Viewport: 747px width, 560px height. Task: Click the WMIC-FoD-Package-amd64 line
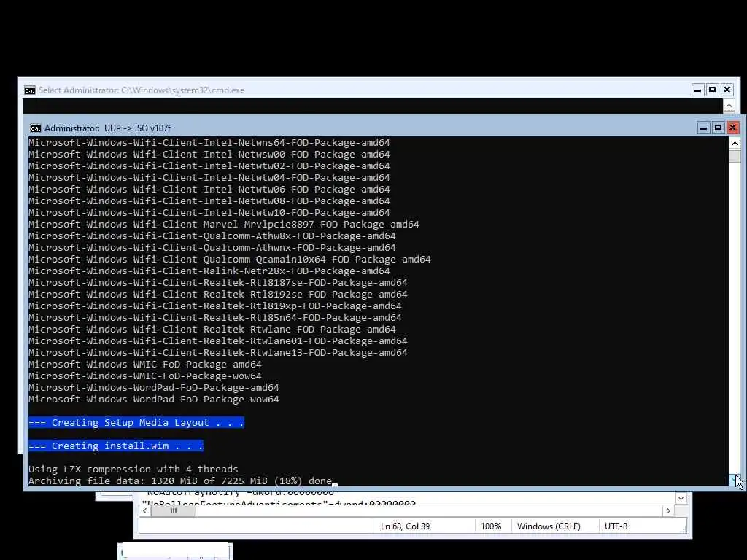coord(145,365)
